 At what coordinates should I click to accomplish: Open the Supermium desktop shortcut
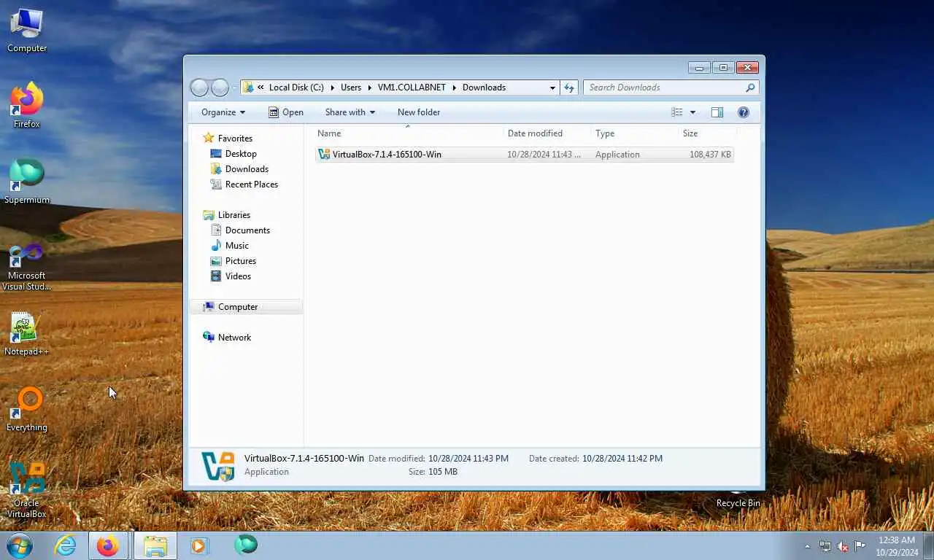(26, 182)
